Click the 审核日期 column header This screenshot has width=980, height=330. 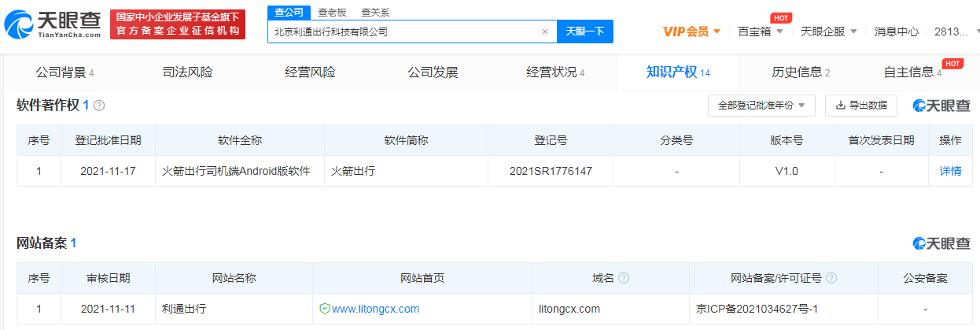coord(108,278)
